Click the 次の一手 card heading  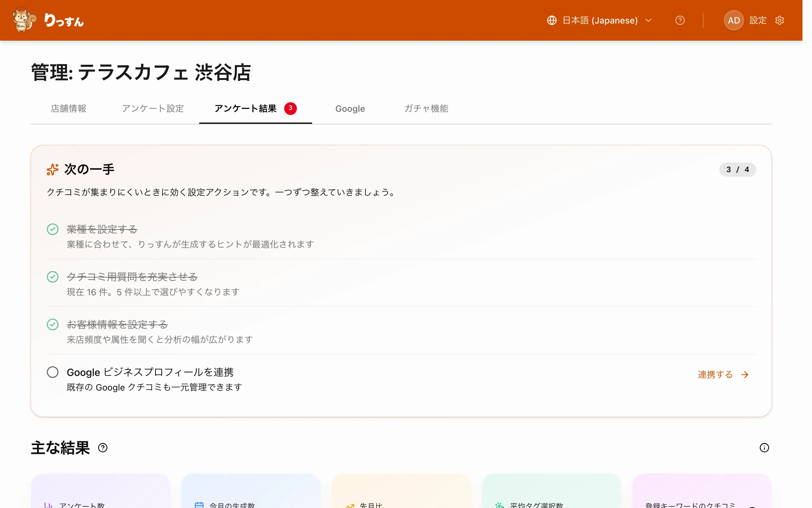coord(89,169)
